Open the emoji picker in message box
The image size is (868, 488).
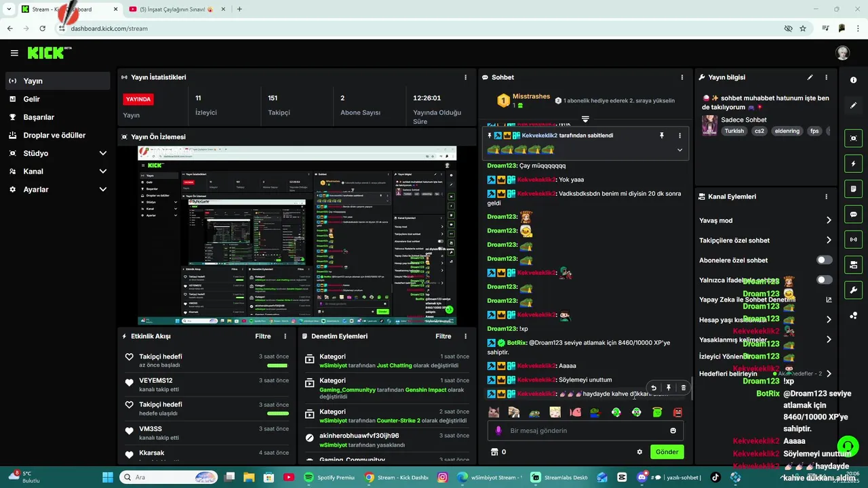[x=673, y=430]
